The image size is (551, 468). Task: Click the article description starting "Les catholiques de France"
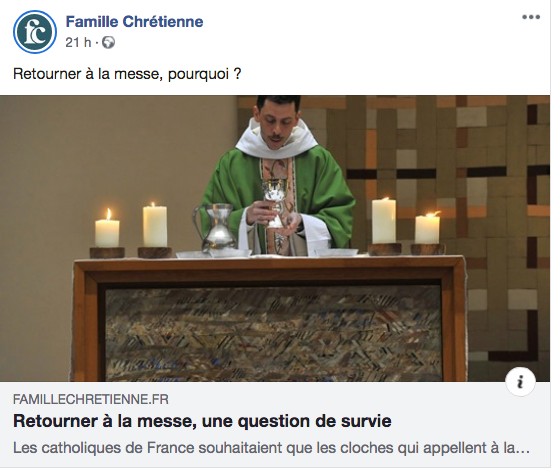tap(271, 448)
